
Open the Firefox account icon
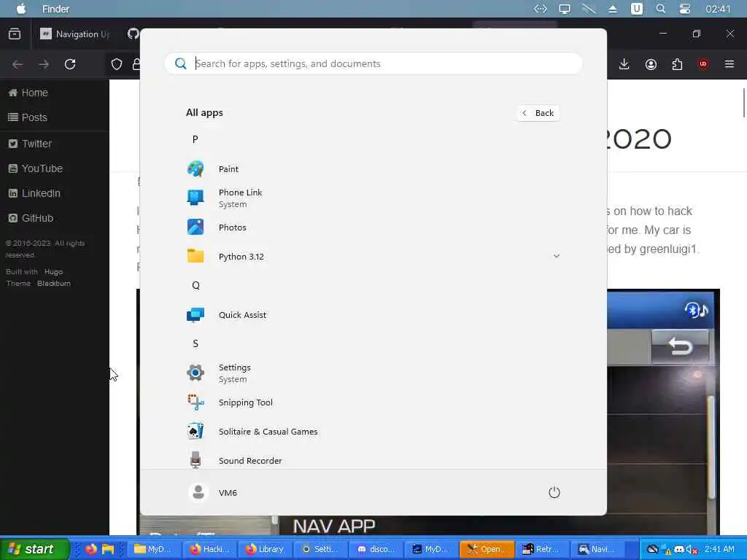[x=651, y=64]
